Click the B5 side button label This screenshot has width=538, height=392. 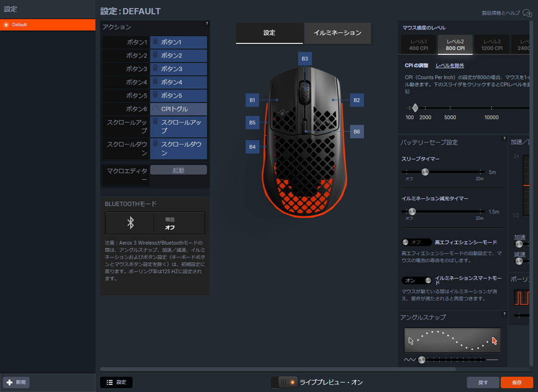pos(252,122)
